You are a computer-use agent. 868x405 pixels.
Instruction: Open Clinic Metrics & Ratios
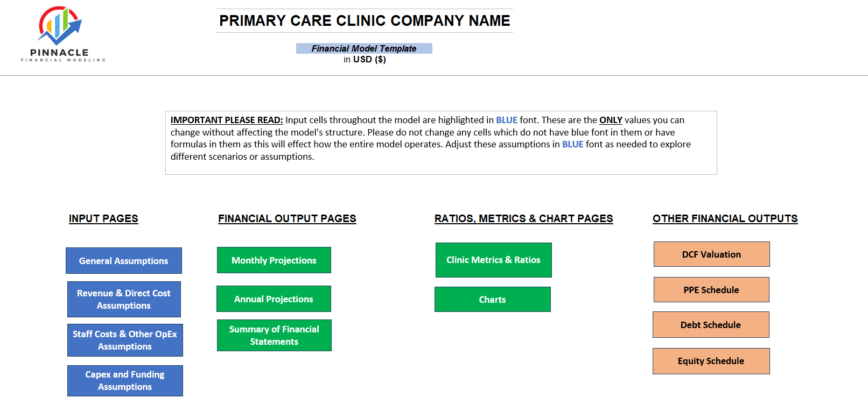click(x=493, y=260)
